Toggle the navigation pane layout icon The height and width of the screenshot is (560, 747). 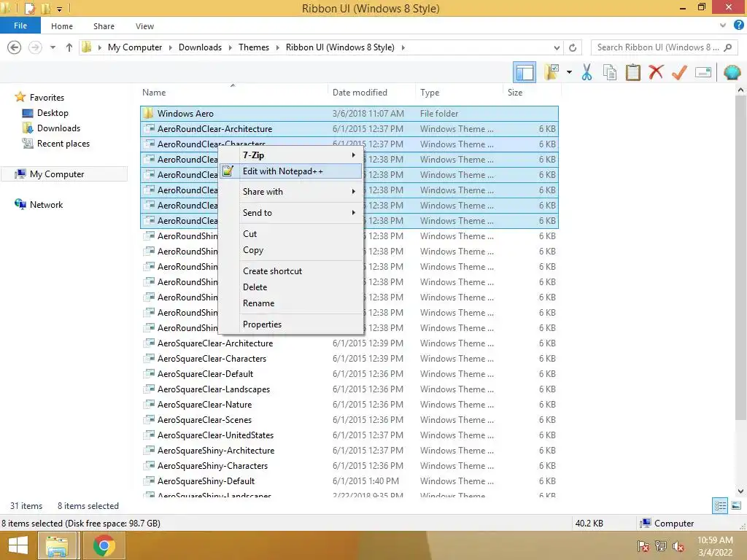point(525,72)
